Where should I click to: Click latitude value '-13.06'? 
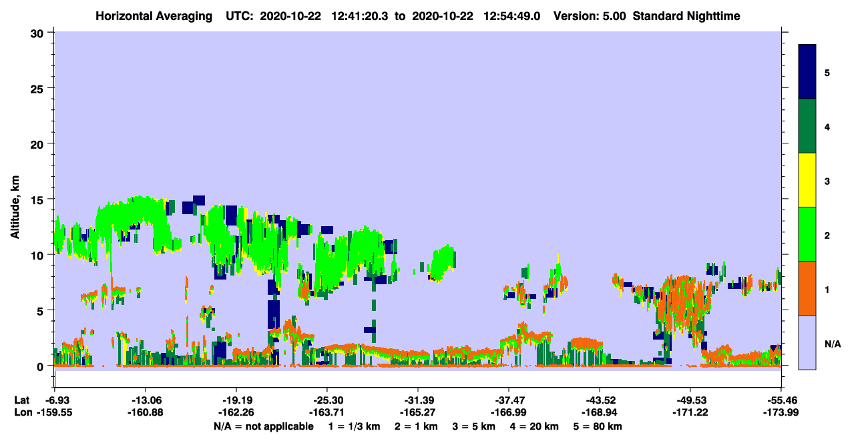(145, 400)
